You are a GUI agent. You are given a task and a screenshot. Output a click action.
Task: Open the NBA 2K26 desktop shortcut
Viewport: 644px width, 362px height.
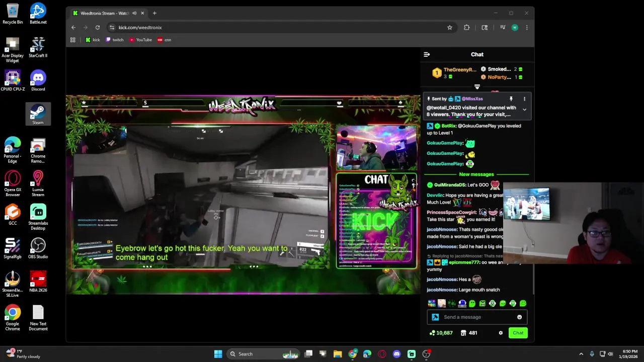click(38, 282)
